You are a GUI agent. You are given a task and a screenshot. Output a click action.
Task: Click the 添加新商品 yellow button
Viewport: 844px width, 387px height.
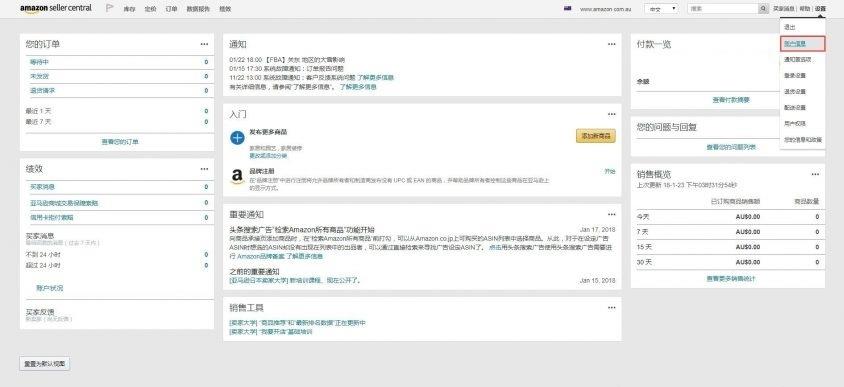(595, 136)
